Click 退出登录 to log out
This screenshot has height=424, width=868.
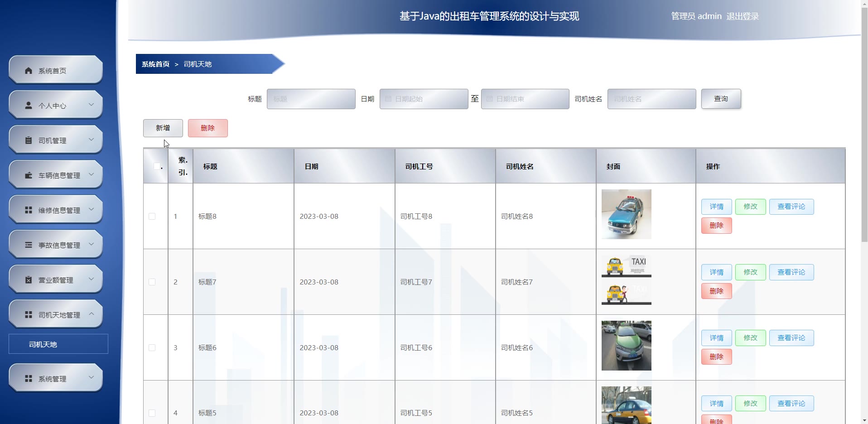click(743, 16)
